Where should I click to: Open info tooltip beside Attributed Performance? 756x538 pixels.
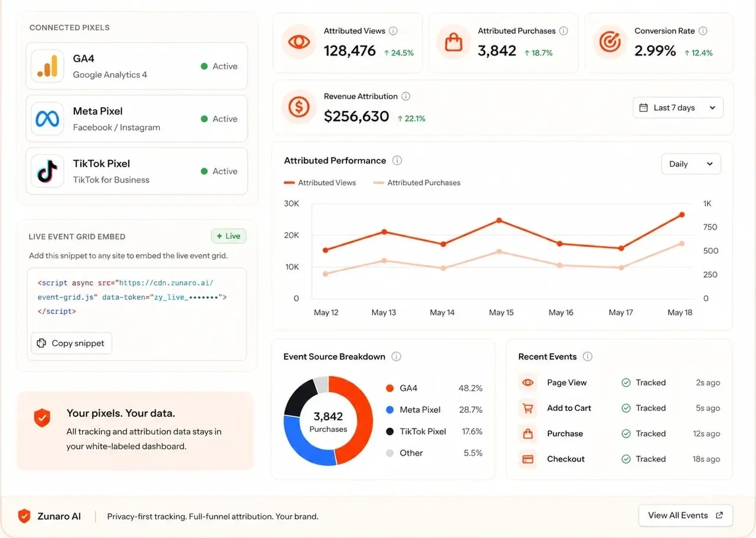point(397,161)
